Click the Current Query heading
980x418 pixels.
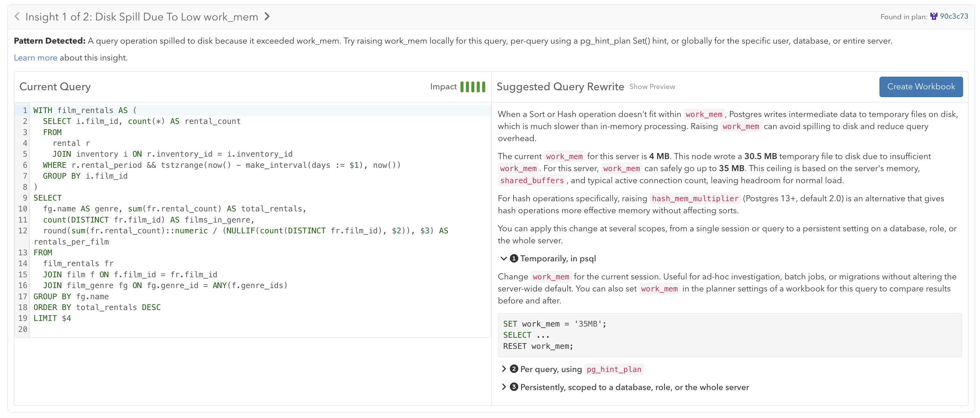(55, 87)
